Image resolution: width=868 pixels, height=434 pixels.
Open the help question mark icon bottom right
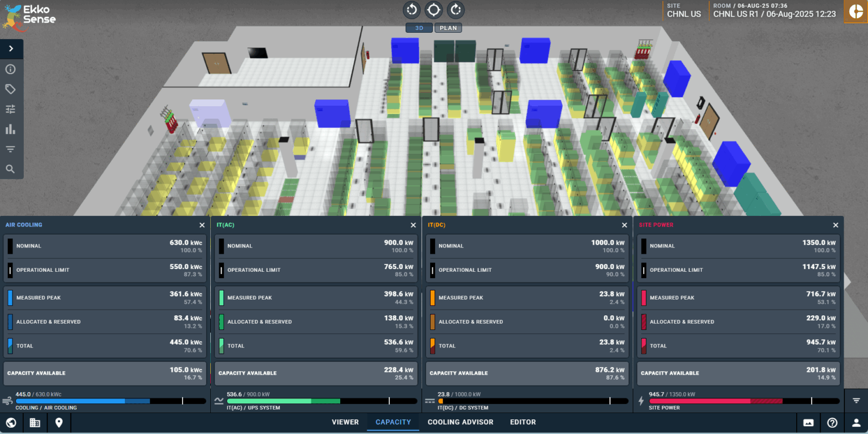(831, 422)
